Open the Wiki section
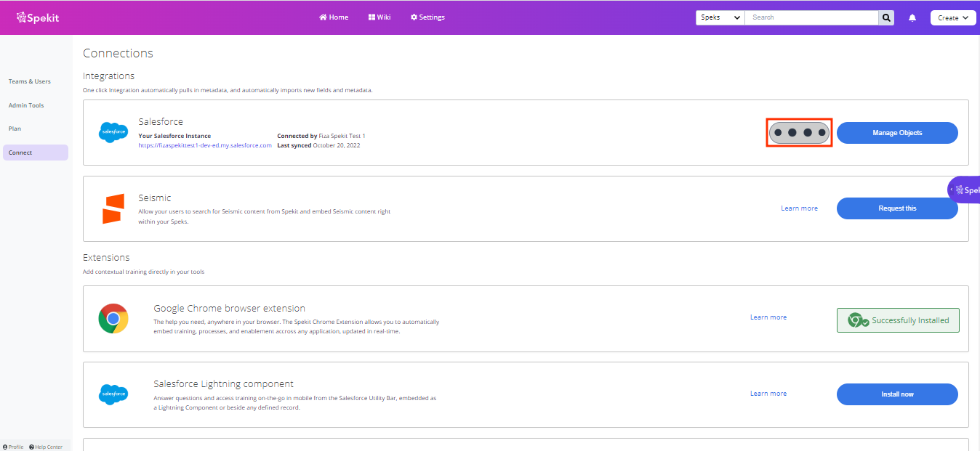980x451 pixels. [379, 17]
